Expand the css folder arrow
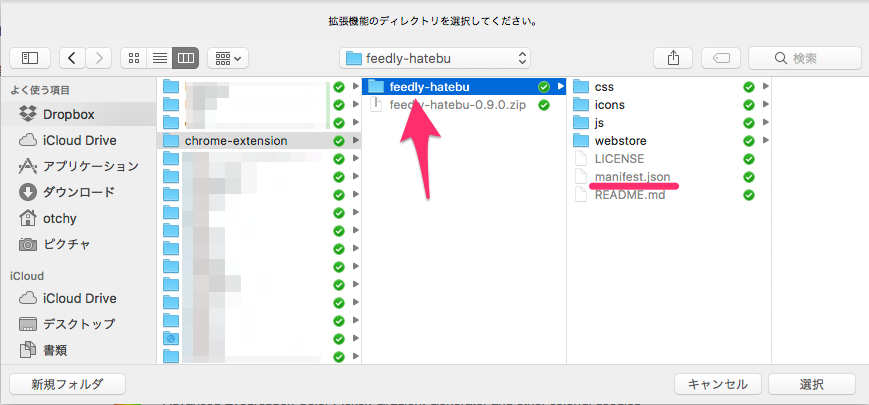Viewport: 869px width, 405px height. pyautogui.click(x=765, y=86)
